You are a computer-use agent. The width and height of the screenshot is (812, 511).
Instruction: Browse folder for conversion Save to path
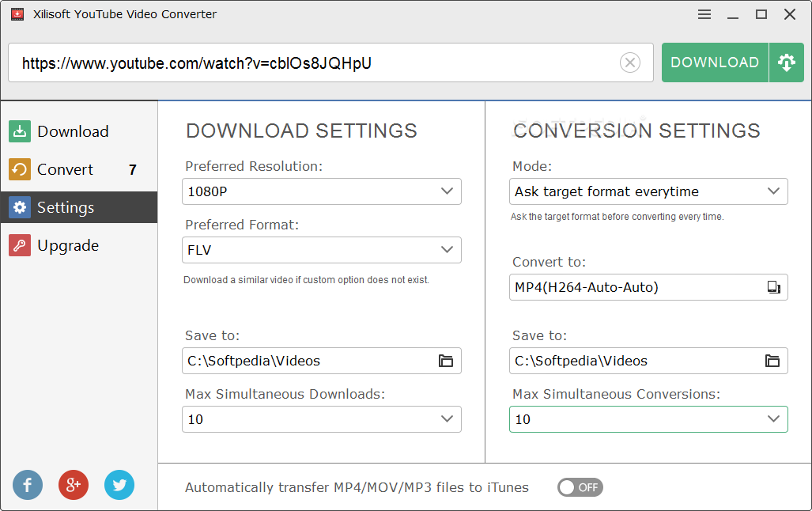(x=772, y=361)
